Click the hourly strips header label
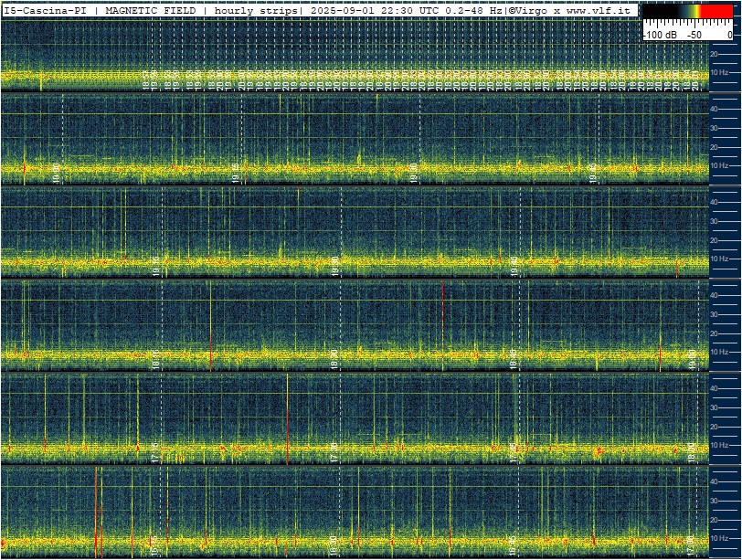The height and width of the screenshot is (560, 742). (x=256, y=10)
